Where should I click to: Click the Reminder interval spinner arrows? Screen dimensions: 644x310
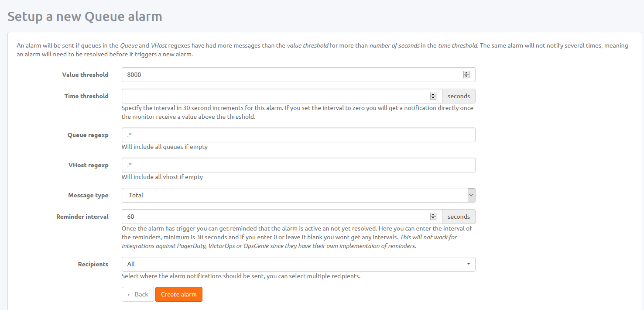pos(433,217)
